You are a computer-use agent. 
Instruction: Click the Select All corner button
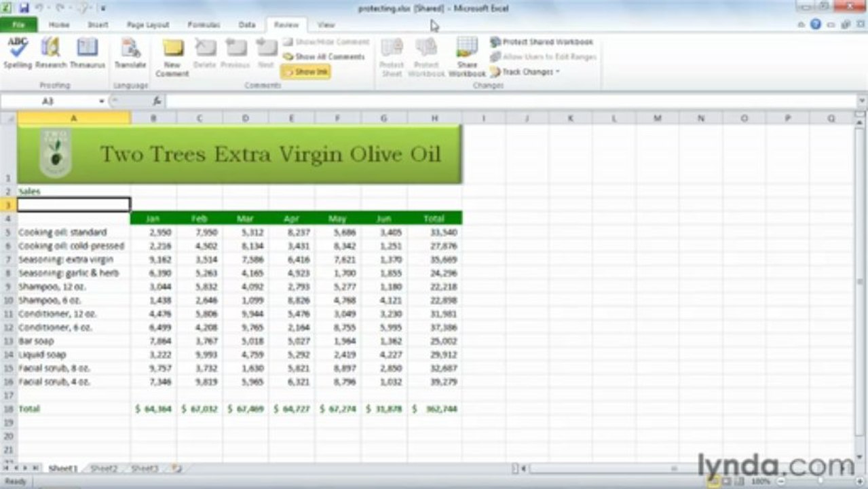8,118
